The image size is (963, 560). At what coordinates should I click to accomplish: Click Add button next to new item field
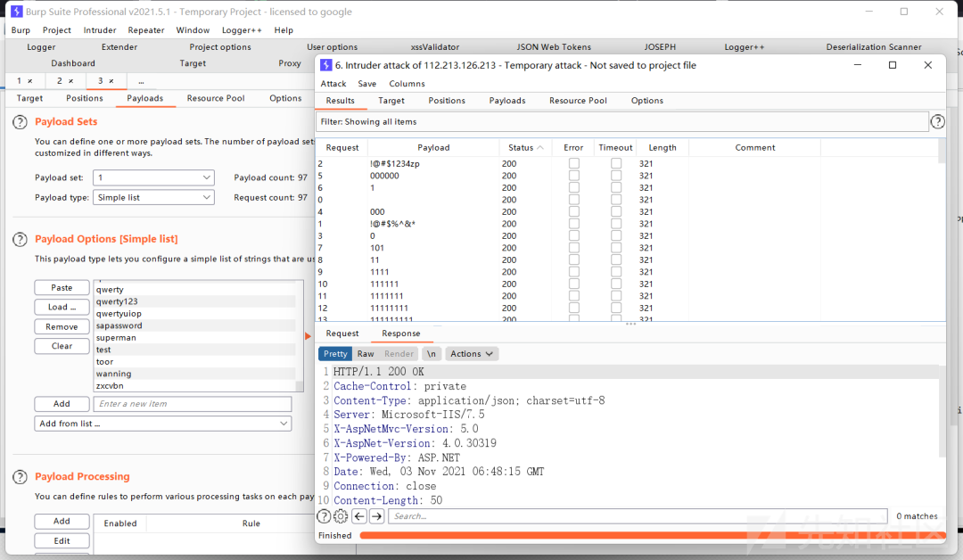coord(62,403)
